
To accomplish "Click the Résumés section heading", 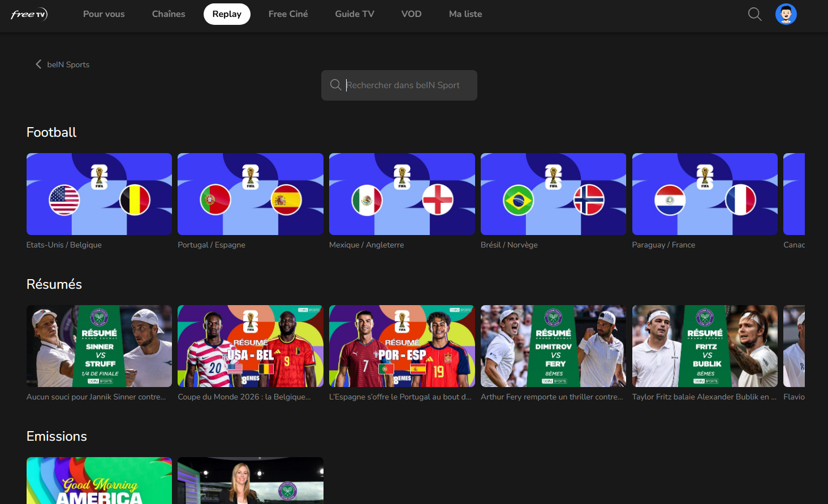I will coord(54,284).
